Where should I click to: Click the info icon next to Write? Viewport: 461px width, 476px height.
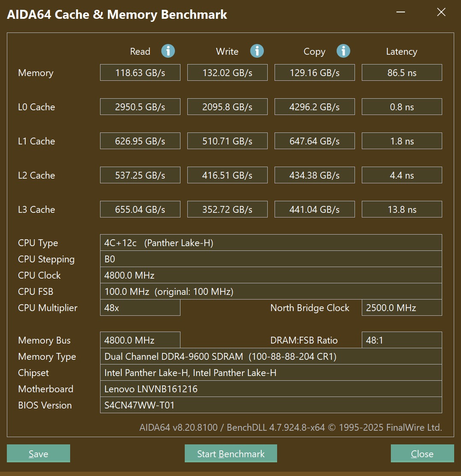[257, 51]
